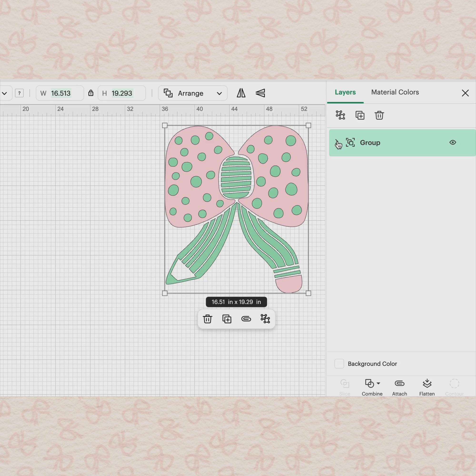The height and width of the screenshot is (476, 476).
Task: Click the Duplicate icon in floating canvas toolbar
Action: 227,319
